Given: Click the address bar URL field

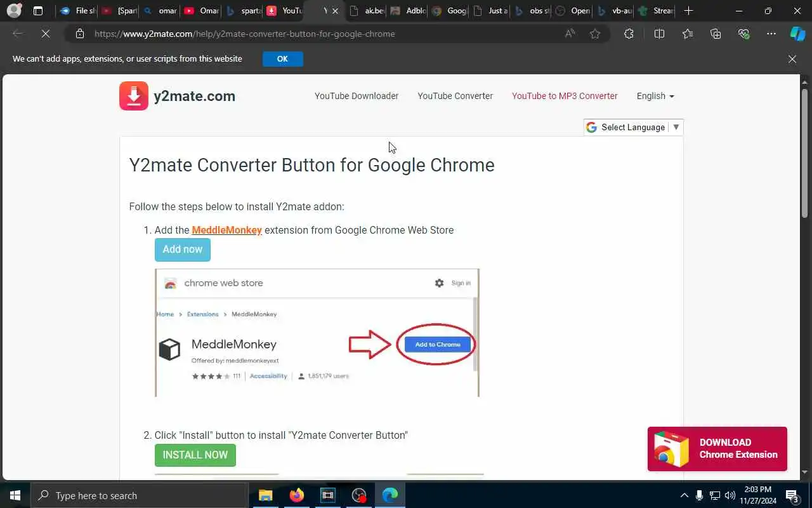Looking at the screenshot, I should coord(324,34).
